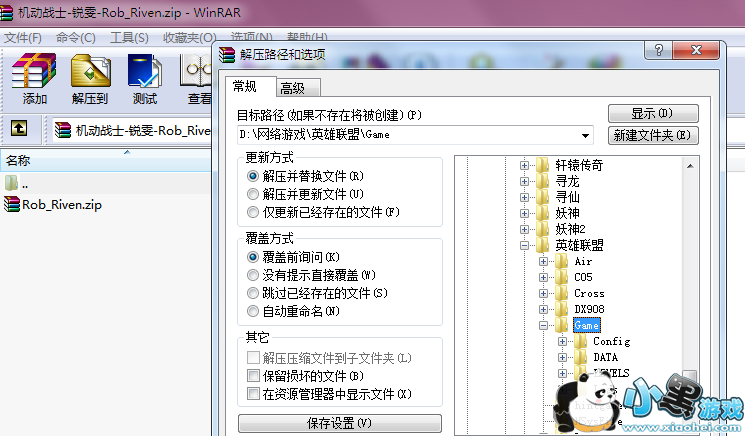Click the 轩辕传奇 folder icon
This screenshot has width=745, height=436.
[543, 165]
